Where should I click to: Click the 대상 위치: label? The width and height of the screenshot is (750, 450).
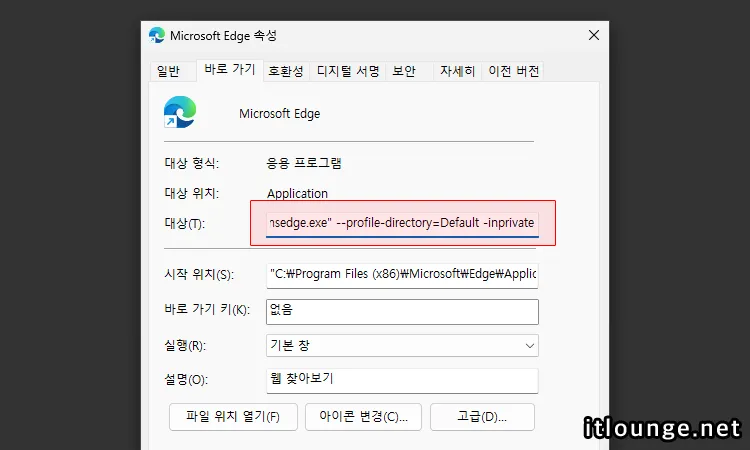[x=191, y=194]
